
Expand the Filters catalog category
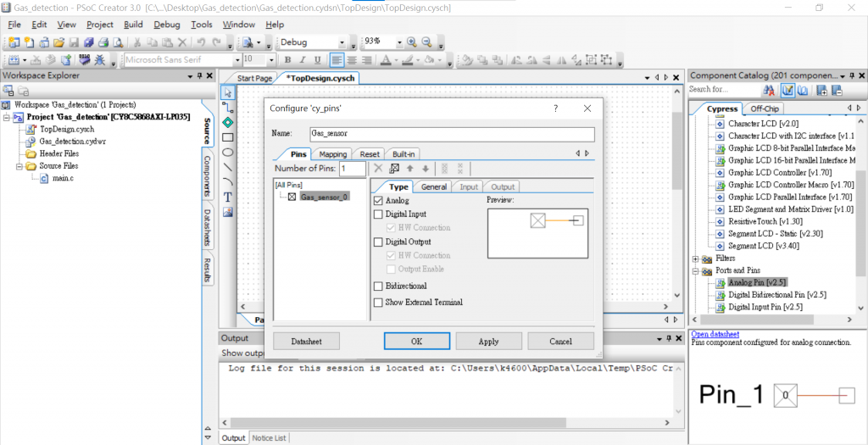(695, 259)
